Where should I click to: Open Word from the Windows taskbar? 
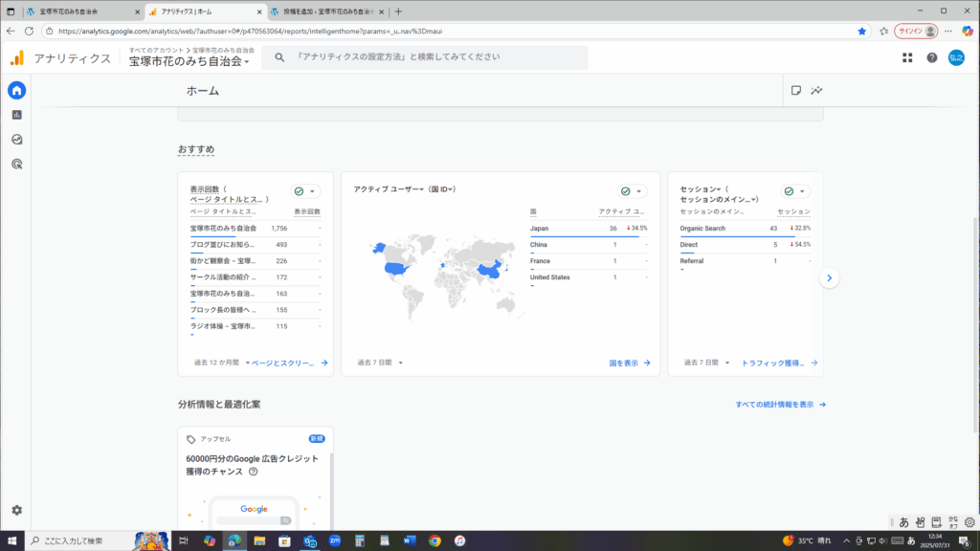tap(410, 541)
